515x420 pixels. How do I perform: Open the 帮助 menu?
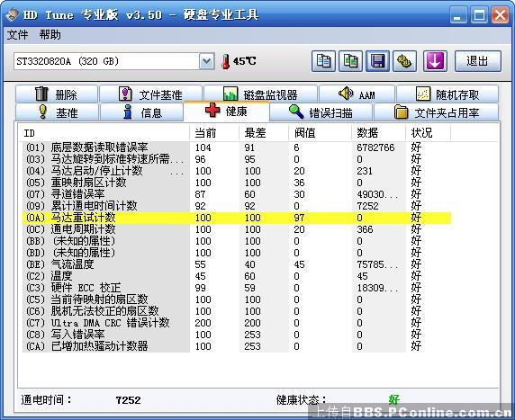point(50,34)
